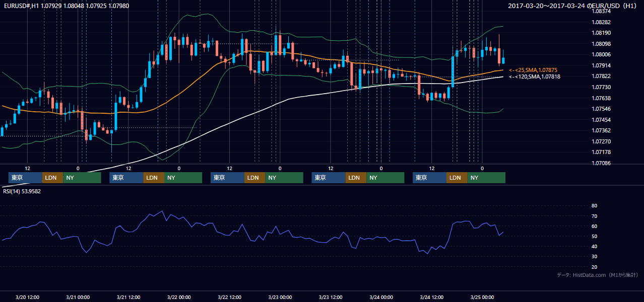Click the RSI axis value 30
The width and height of the screenshot is (644, 302).
point(595,257)
